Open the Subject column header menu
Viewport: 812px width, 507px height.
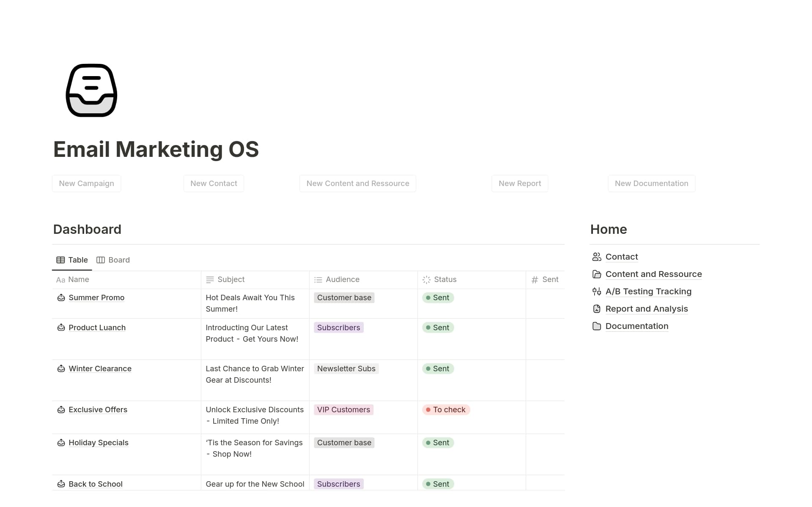(x=230, y=280)
